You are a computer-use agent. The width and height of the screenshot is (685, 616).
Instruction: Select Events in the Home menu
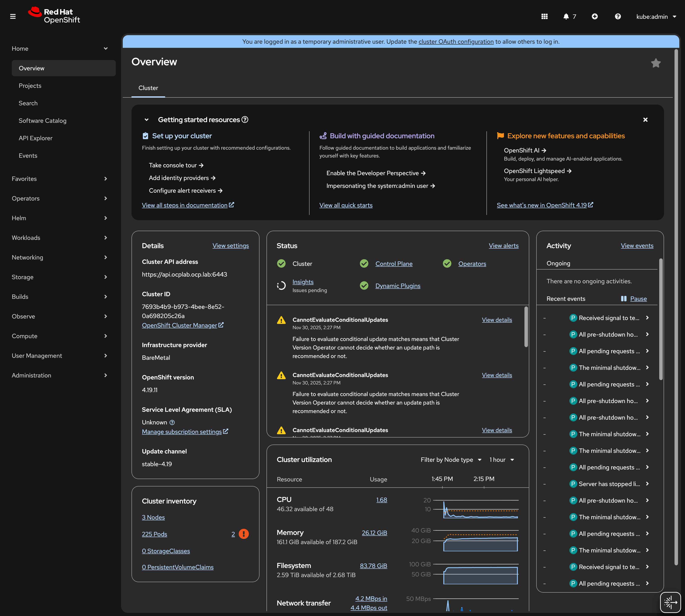click(28, 155)
